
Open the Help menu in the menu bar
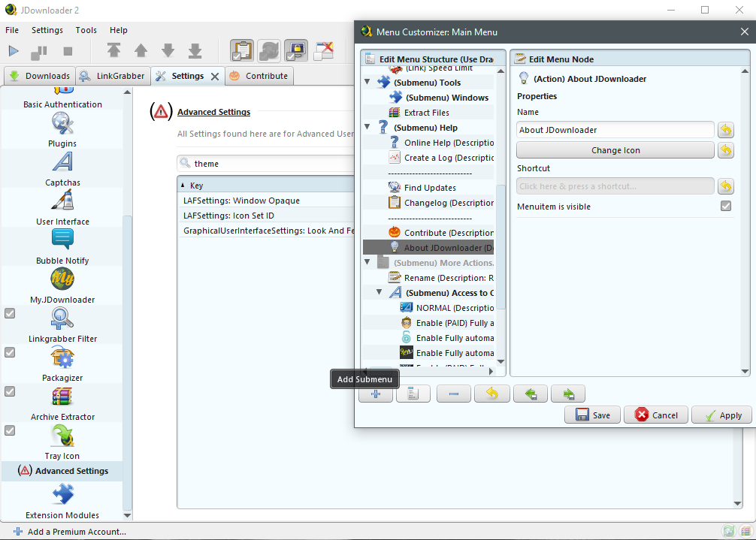pyautogui.click(x=119, y=30)
